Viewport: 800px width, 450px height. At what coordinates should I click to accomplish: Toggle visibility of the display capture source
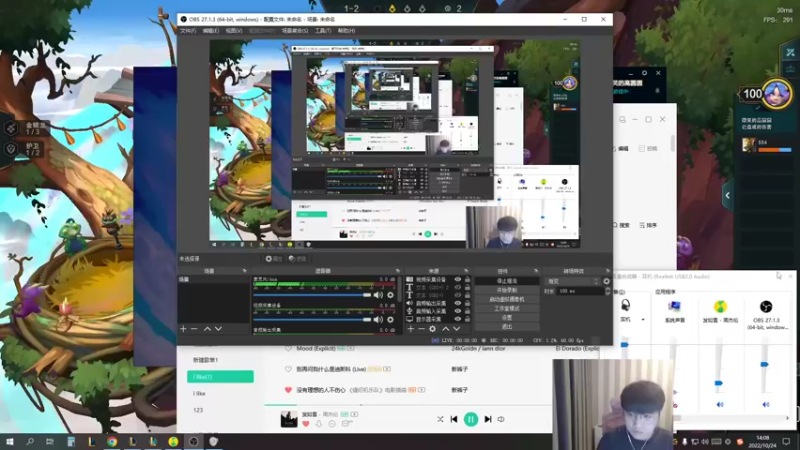(x=458, y=319)
